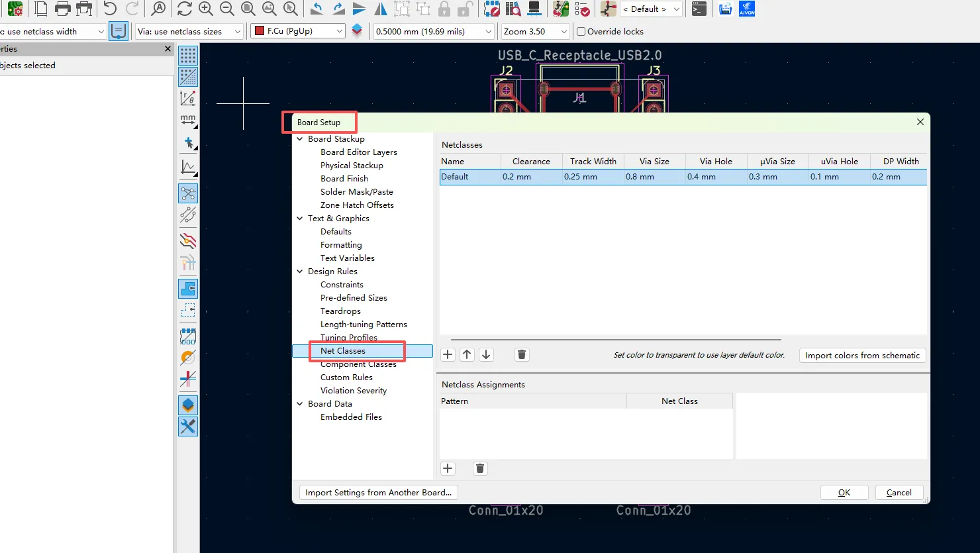Rotate selection counterclockwise
The width and height of the screenshot is (980, 553).
(x=317, y=9)
